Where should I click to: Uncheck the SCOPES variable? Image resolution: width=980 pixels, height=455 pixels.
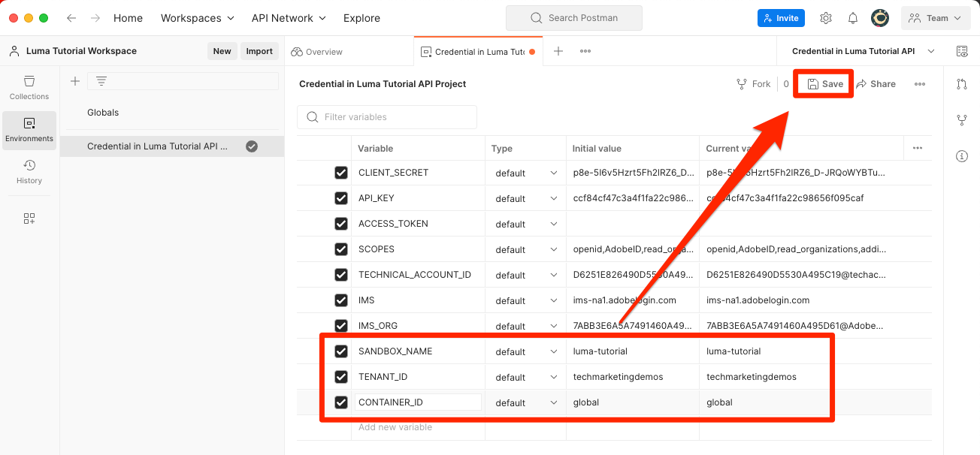tap(341, 249)
